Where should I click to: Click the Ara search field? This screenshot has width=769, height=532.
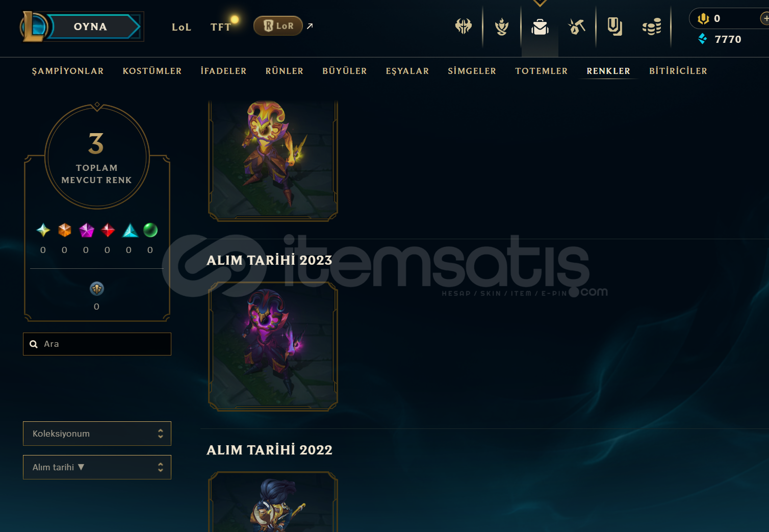[x=97, y=344]
